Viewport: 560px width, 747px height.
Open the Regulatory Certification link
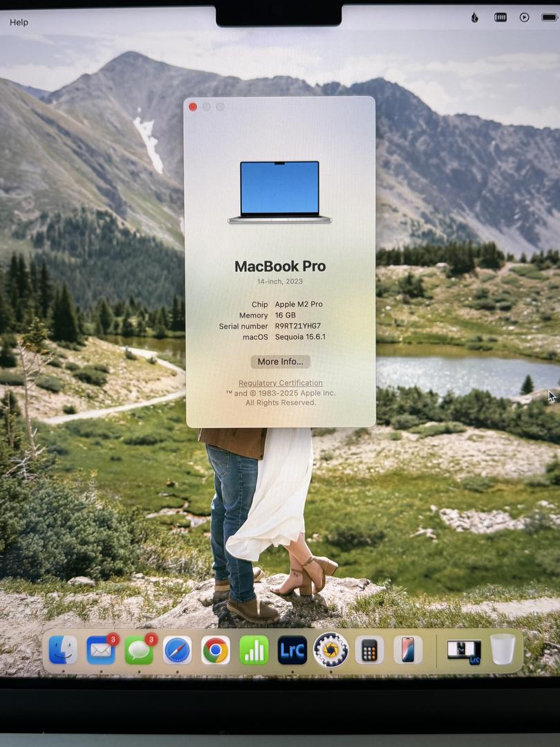tap(281, 383)
